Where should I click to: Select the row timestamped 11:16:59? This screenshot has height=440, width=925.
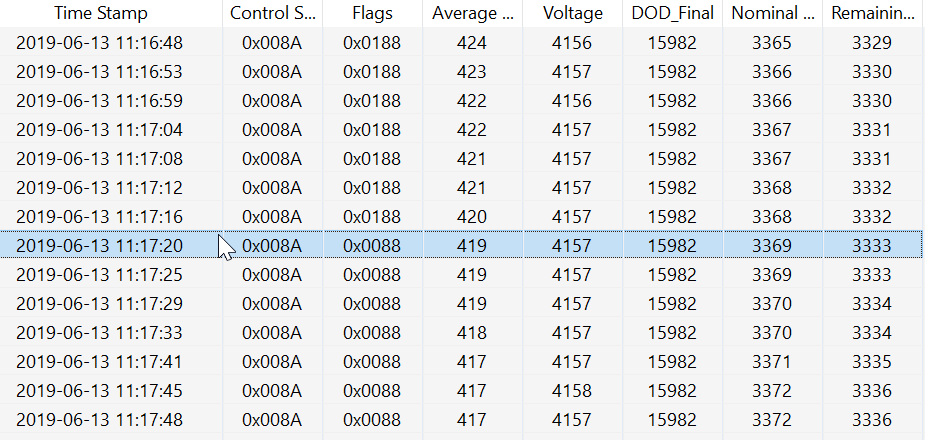462,100
